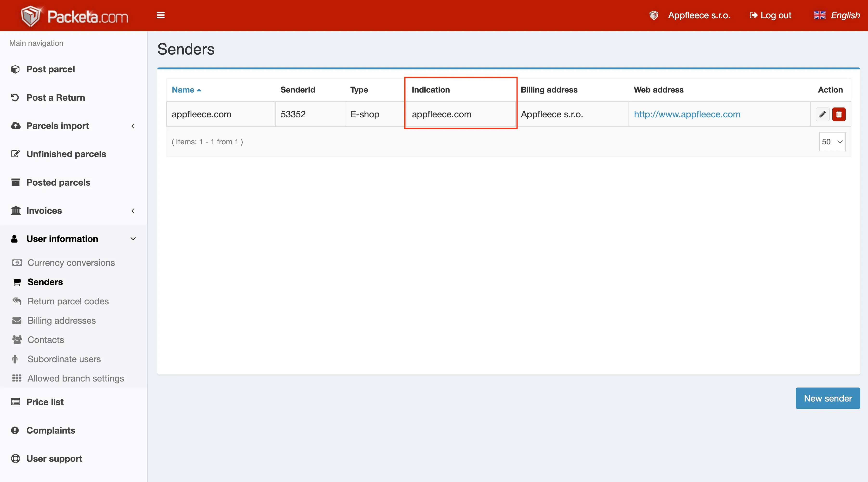Image resolution: width=868 pixels, height=482 pixels.
Task: Open Return parcel codes menu item
Action: pos(68,301)
